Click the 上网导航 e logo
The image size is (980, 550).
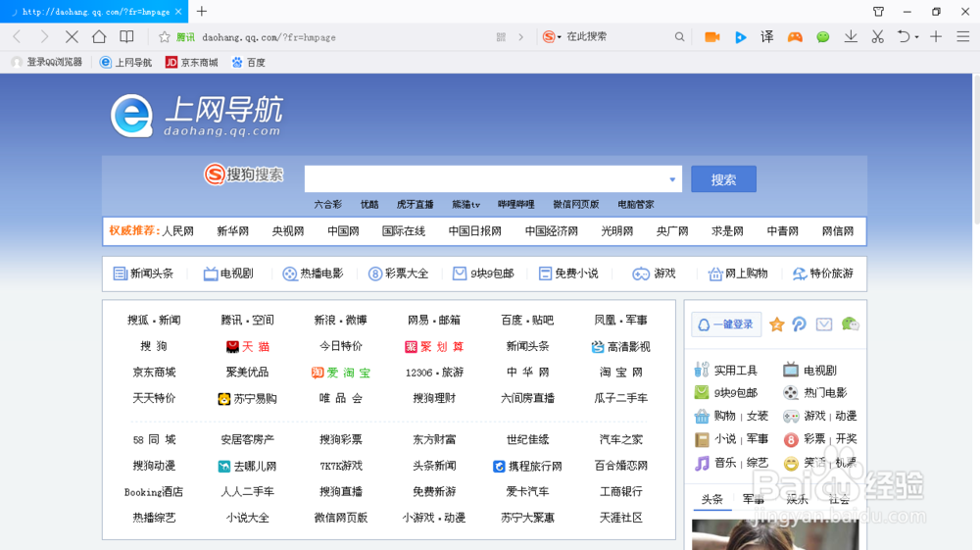(132, 116)
